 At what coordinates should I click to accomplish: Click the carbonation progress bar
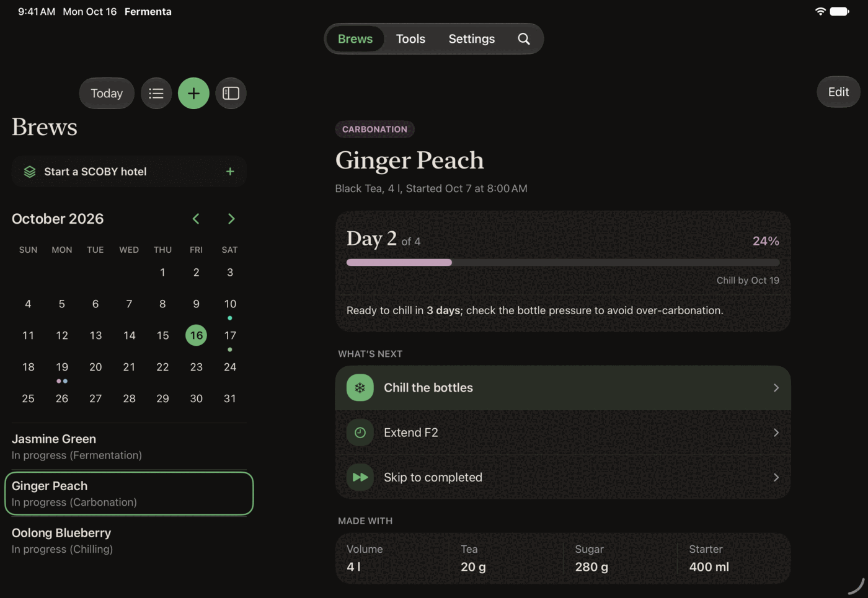(x=563, y=263)
